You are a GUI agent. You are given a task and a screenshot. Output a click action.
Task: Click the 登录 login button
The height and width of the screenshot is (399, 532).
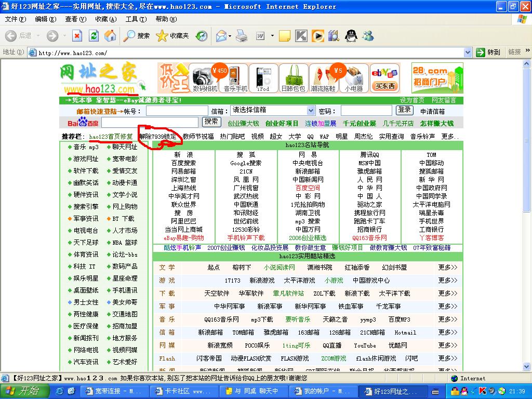(x=404, y=110)
